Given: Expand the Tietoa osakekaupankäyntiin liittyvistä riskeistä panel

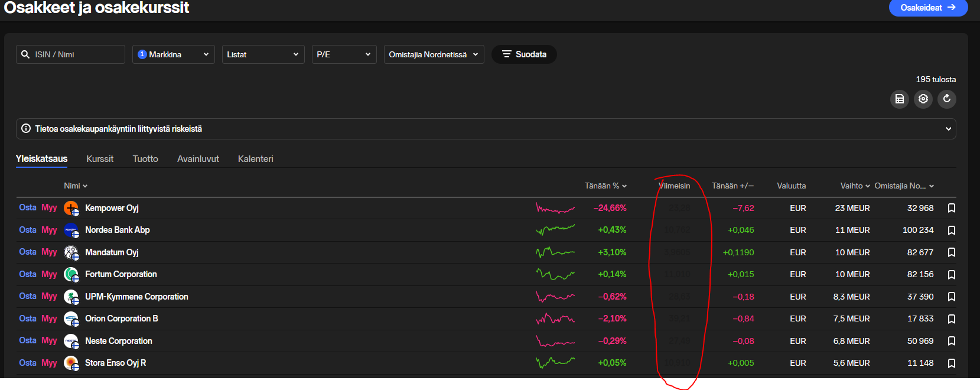Looking at the screenshot, I should click(486, 129).
